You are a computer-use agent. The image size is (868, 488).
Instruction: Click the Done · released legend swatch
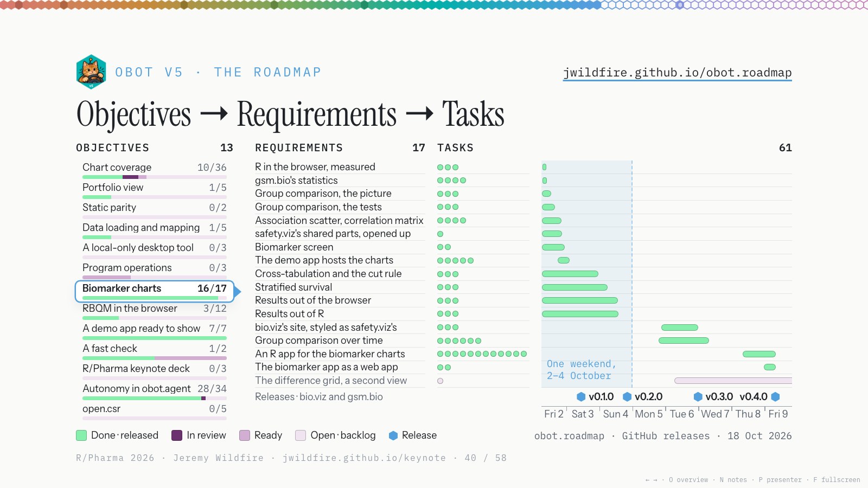point(81,435)
